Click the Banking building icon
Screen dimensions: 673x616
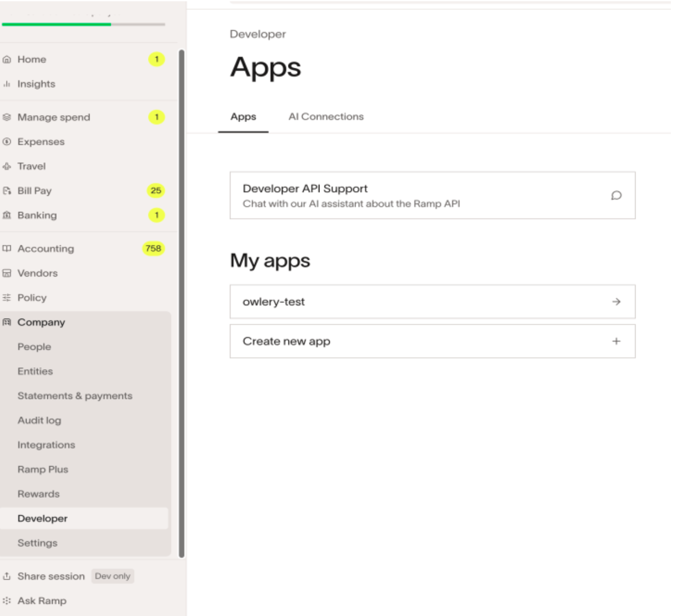pyautogui.click(x=6, y=215)
